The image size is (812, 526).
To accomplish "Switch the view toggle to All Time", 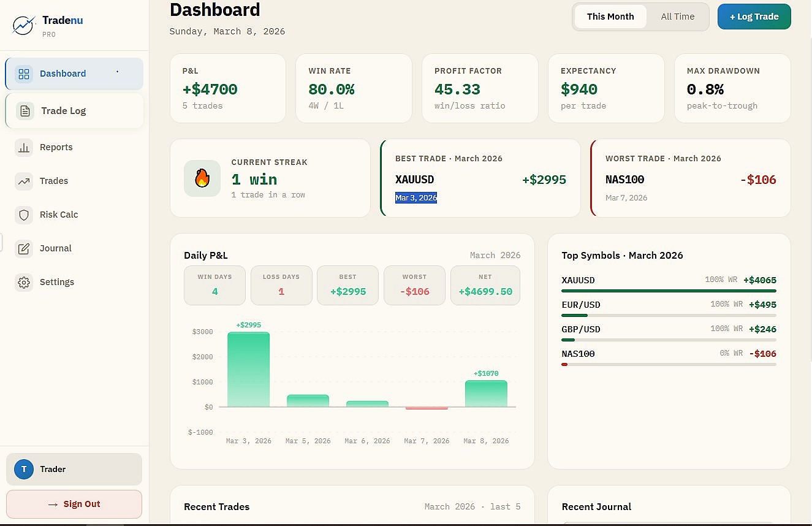I will click(x=677, y=17).
